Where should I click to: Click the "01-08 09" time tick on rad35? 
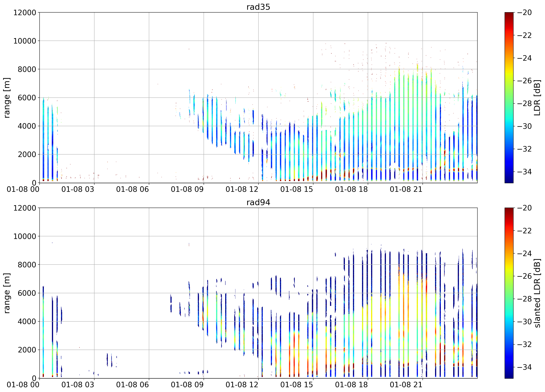click(187, 189)
